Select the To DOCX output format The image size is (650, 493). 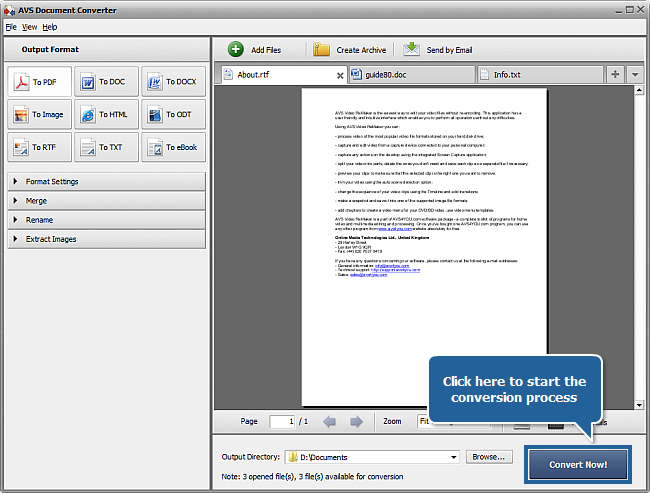pyautogui.click(x=173, y=82)
